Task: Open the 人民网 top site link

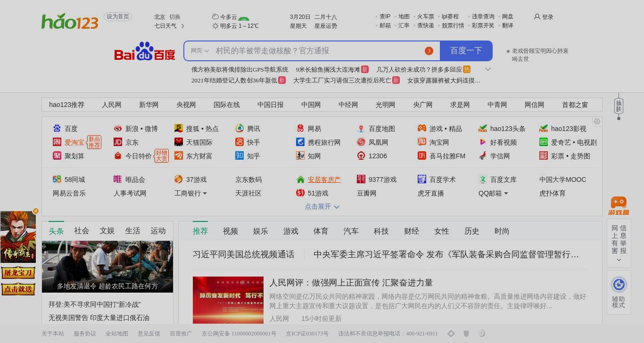Action: 112,105
